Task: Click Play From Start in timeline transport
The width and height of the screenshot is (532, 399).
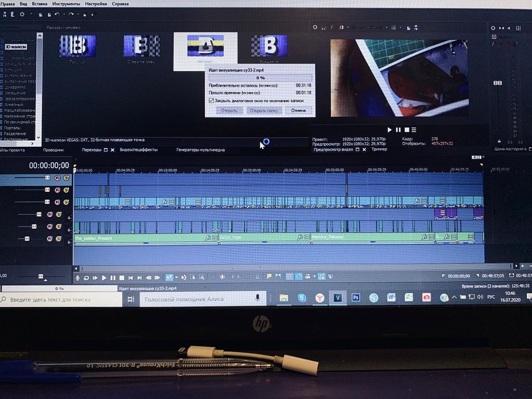Action: tap(95, 277)
